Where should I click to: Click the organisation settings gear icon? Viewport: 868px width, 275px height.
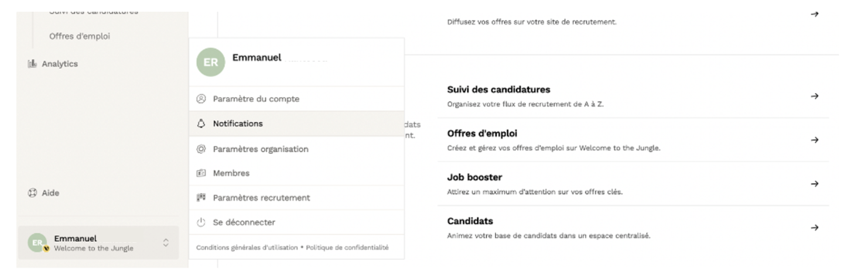(201, 149)
